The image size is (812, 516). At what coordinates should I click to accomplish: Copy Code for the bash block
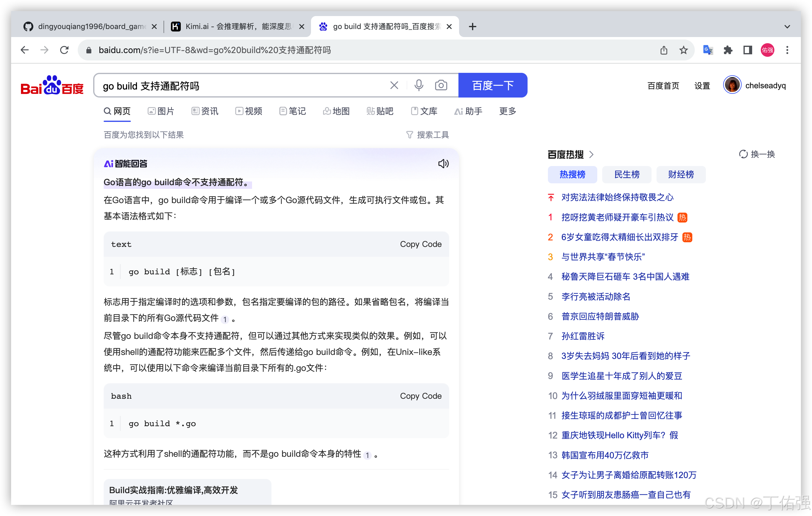pyautogui.click(x=420, y=396)
